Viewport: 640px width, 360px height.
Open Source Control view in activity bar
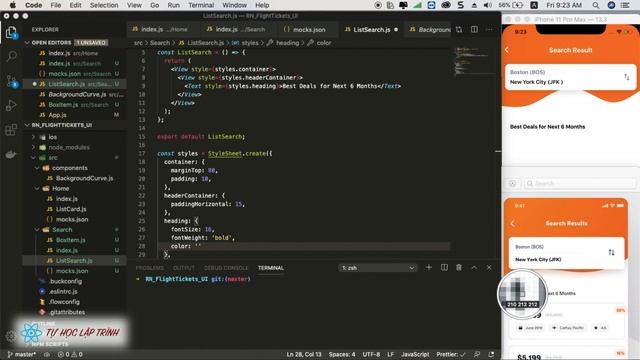click(x=11, y=81)
